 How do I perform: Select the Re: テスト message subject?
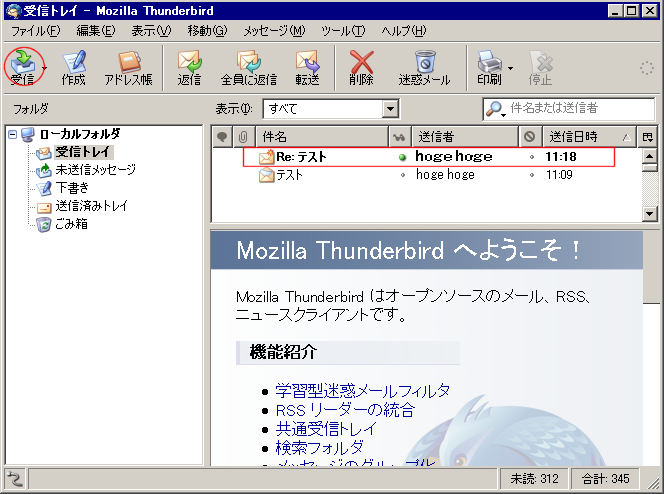(x=302, y=157)
